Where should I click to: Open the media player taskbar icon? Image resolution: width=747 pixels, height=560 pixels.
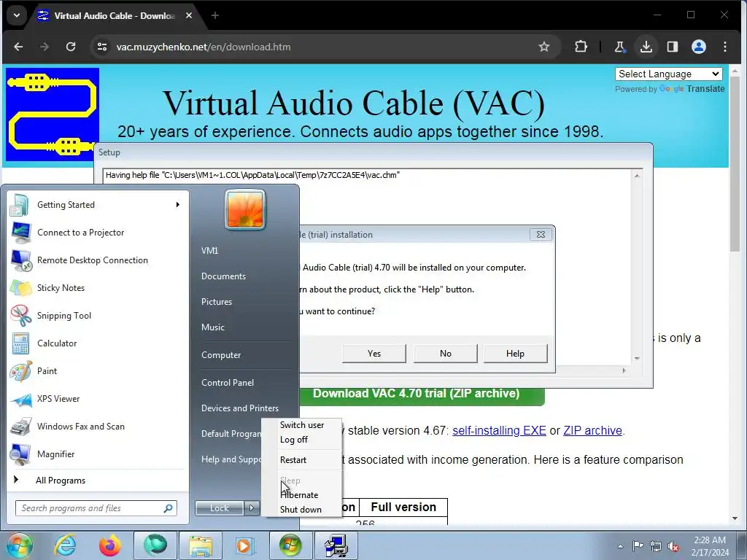tap(245, 545)
